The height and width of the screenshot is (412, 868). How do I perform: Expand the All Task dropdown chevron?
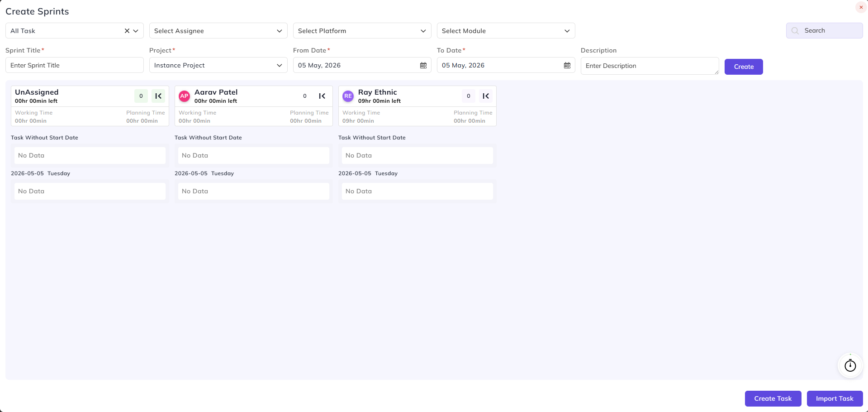pos(136,31)
